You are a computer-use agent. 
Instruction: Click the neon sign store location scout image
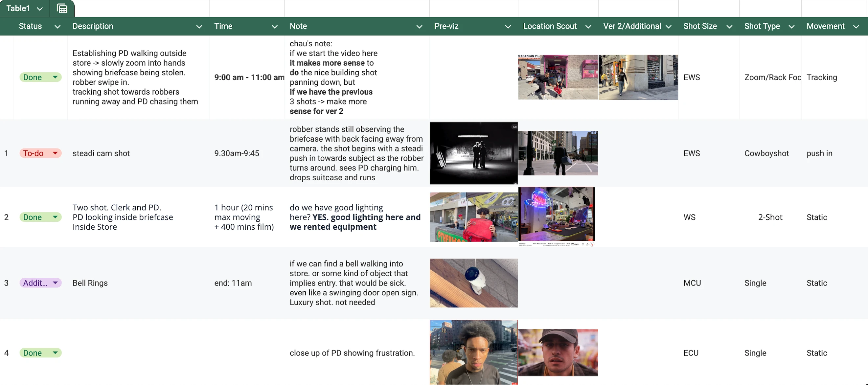(557, 215)
